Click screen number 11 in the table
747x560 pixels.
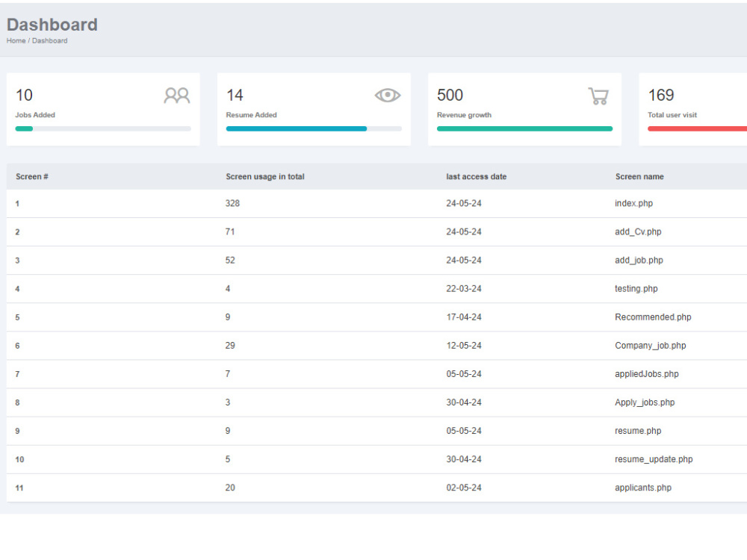[x=19, y=488]
